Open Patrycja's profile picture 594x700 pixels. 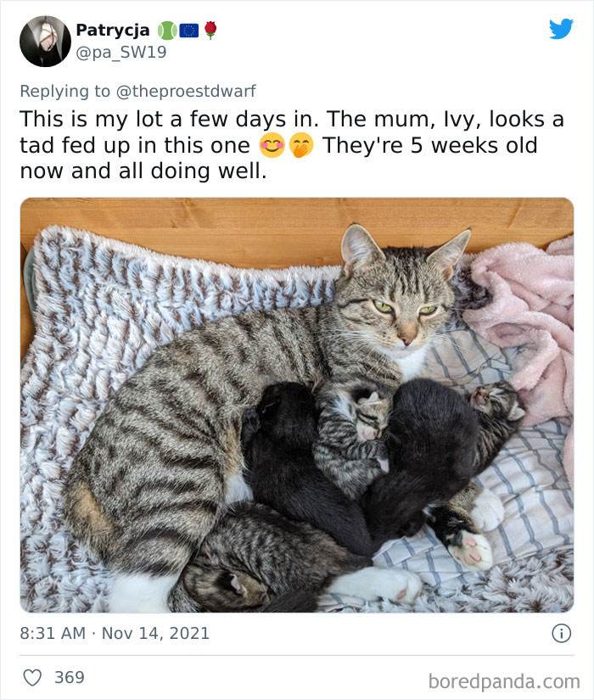[x=44, y=42]
